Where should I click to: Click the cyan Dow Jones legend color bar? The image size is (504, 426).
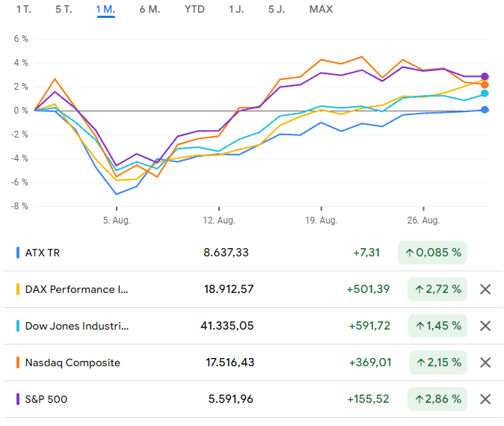[x=18, y=326]
